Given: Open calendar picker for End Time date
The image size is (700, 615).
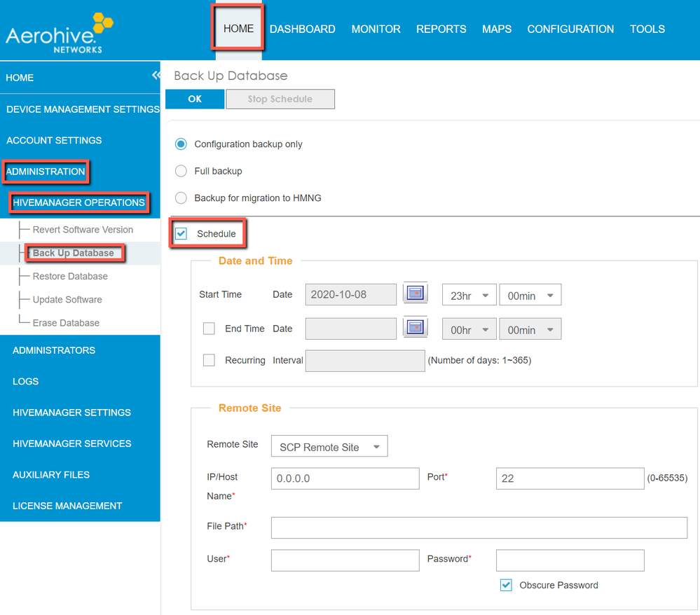Looking at the screenshot, I should (x=416, y=328).
